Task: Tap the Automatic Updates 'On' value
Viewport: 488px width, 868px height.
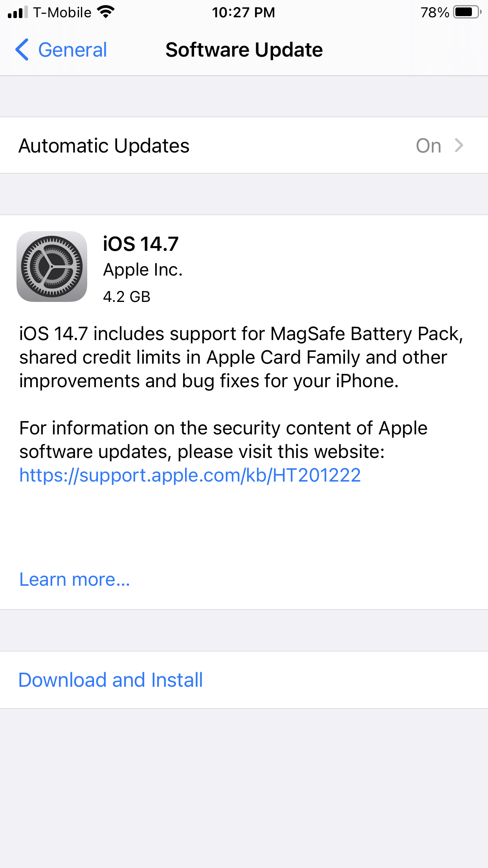Action: 428,146
